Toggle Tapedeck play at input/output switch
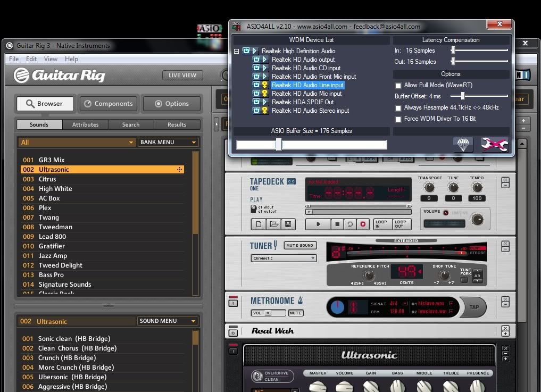Viewport: 541px width, 392px height. (x=254, y=209)
